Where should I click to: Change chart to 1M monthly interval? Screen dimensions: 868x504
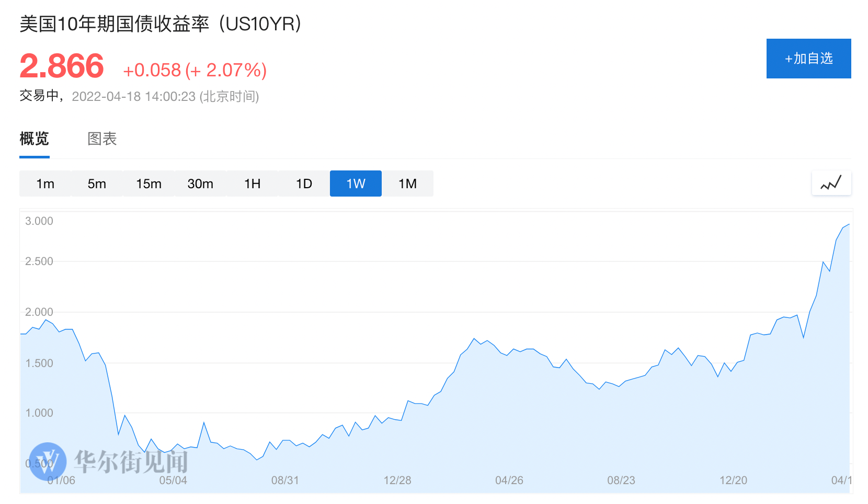coord(407,184)
